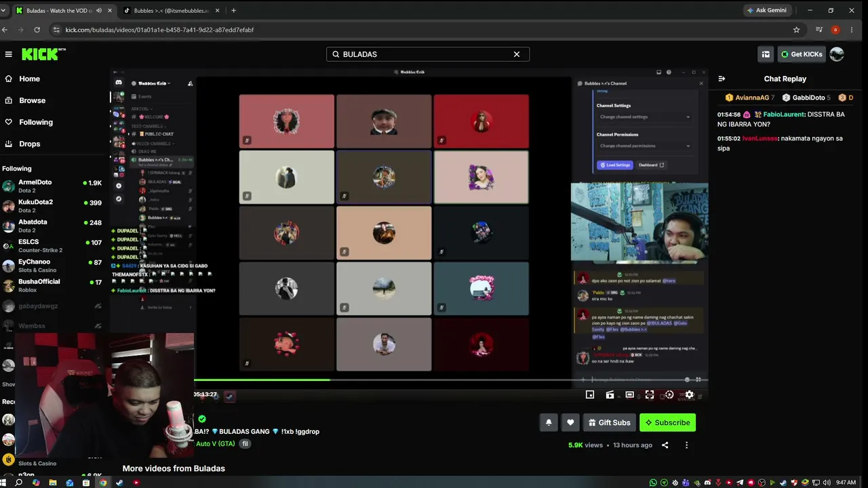Open the tab search dropdown
The width and height of the screenshot is (868, 488).
(3, 11)
